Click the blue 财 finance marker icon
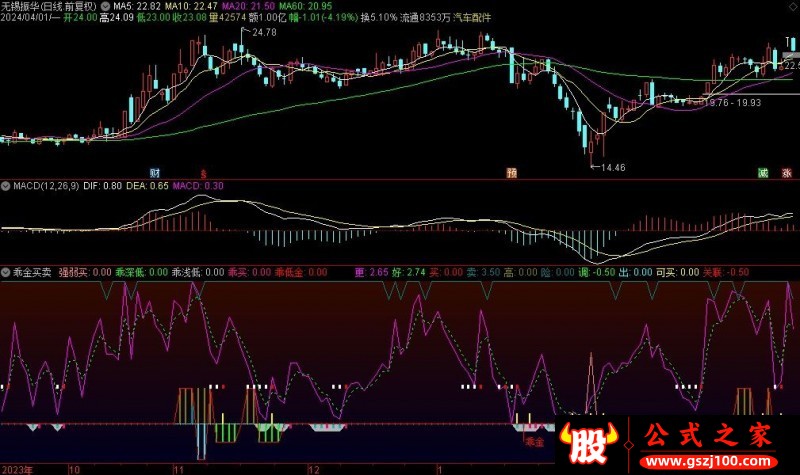Viewport: 800px width, 475px height. [154, 172]
